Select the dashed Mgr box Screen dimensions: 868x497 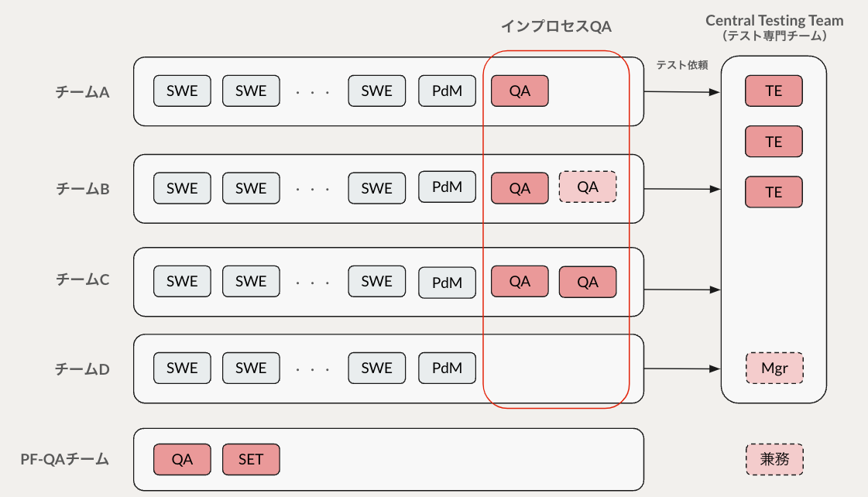click(774, 368)
